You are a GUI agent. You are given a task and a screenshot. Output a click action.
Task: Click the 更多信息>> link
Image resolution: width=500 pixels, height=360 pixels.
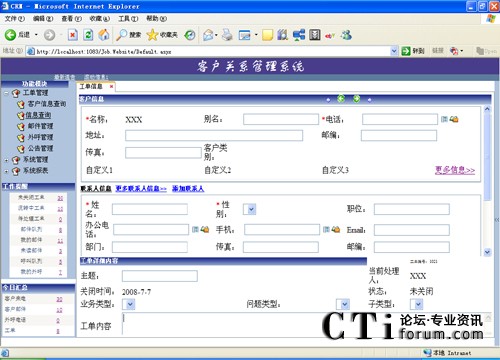click(x=455, y=170)
